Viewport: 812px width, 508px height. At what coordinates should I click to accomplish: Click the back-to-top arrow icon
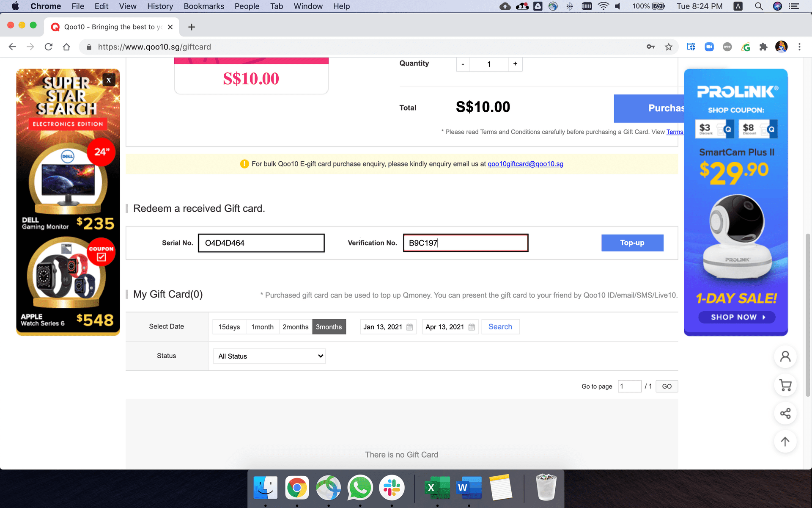[785, 442]
